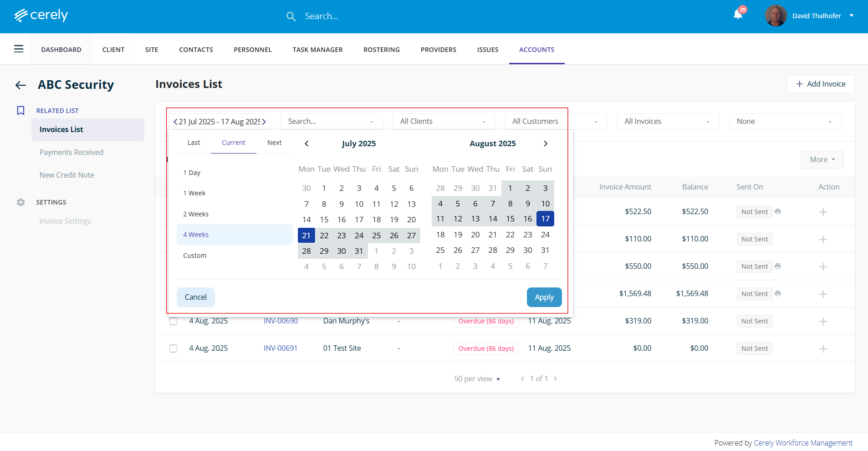Screen dimensions: 868x451
Task: Expand the David Thalhofer user menu arrow
Action: 851,15
